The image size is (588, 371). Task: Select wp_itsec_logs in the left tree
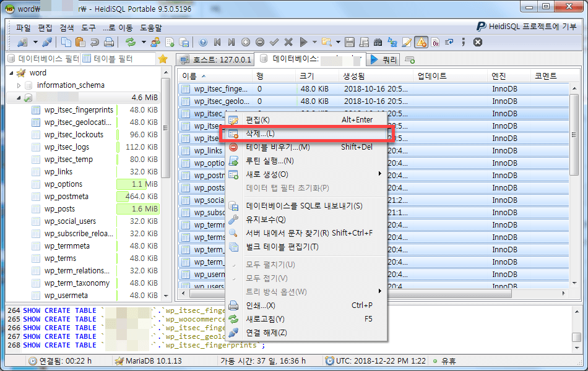(67, 147)
